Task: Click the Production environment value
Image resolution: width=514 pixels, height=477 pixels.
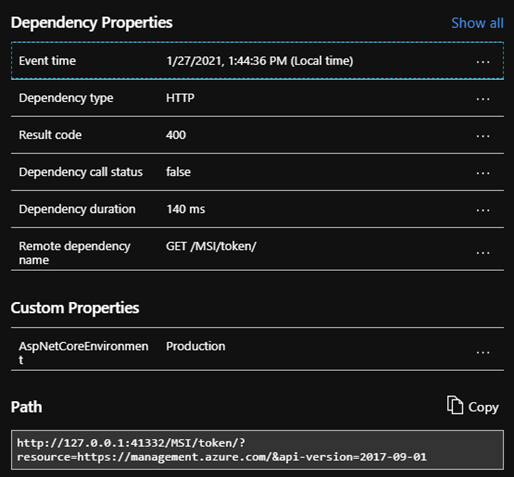Action: click(196, 346)
